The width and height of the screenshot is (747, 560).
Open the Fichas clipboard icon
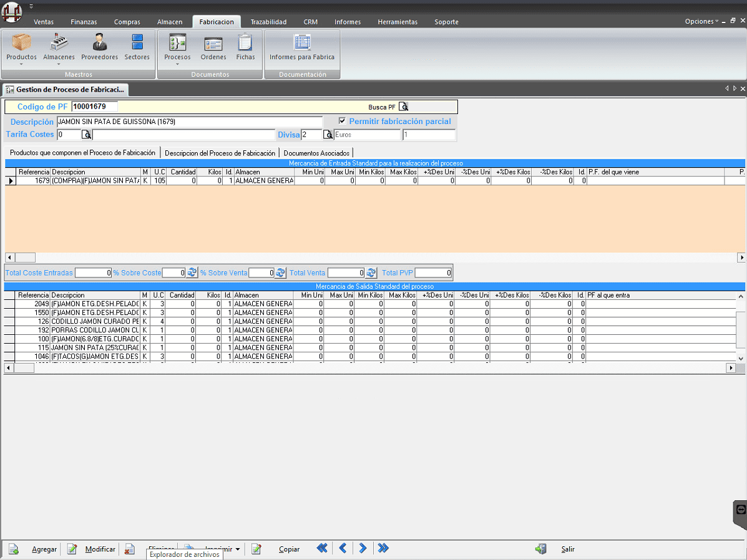245,42
